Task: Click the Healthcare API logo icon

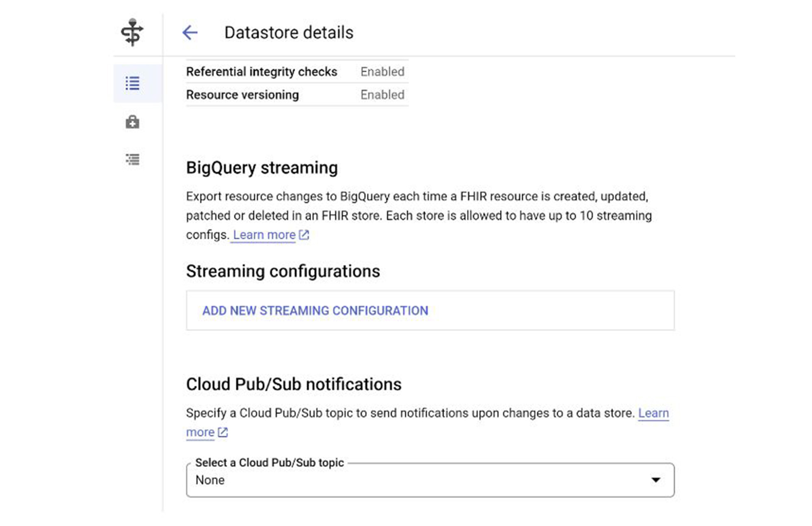Action: [x=132, y=32]
